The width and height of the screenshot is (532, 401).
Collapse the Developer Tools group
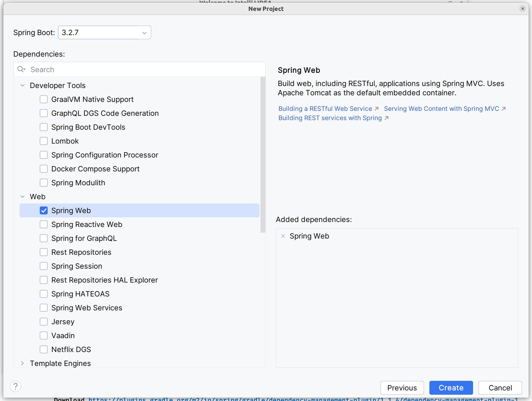tap(23, 85)
